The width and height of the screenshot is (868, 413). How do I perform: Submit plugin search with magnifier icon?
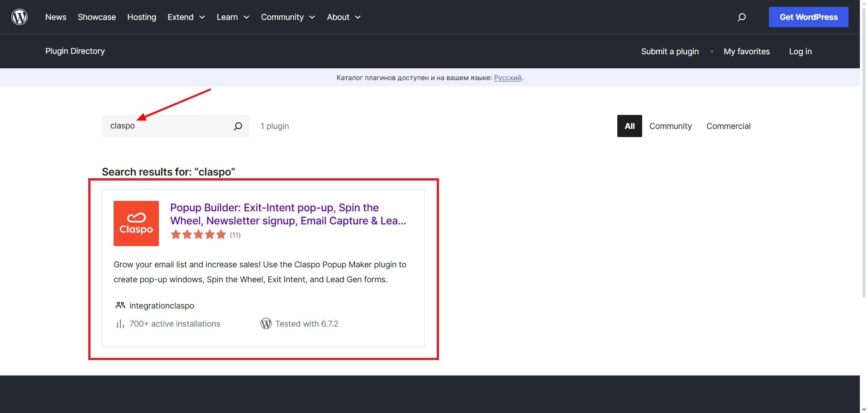[x=238, y=126]
